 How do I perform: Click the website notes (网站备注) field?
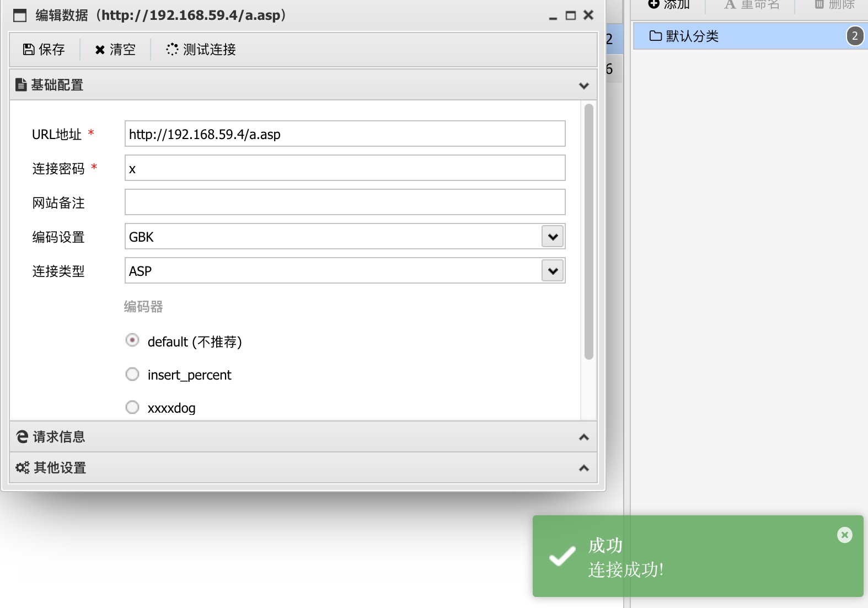[x=345, y=202]
